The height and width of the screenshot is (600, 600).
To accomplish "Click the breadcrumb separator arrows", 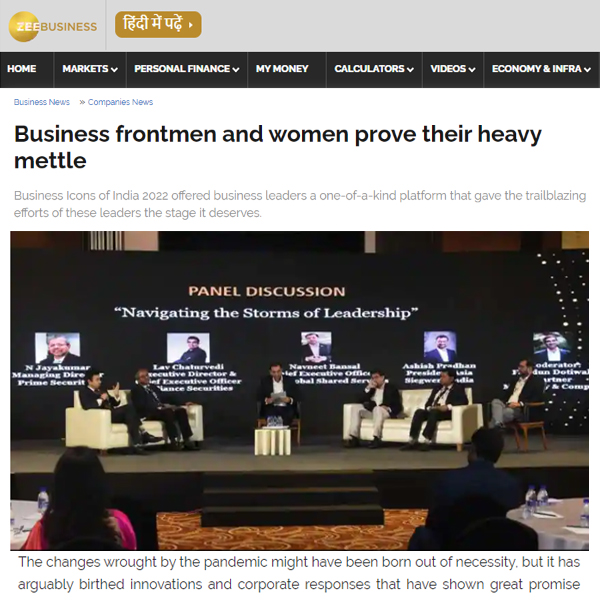I will (82, 102).
